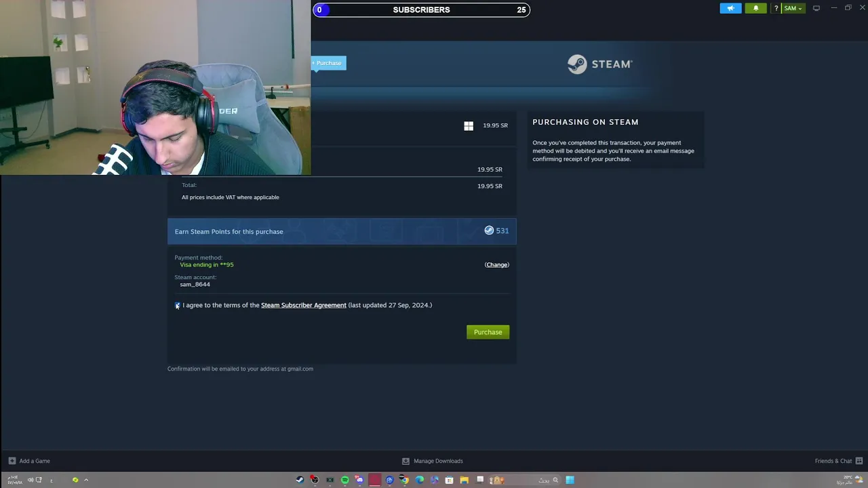The width and height of the screenshot is (868, 488).
Task: Expand hidden system tray icons chevron
Action: point(86,480)
